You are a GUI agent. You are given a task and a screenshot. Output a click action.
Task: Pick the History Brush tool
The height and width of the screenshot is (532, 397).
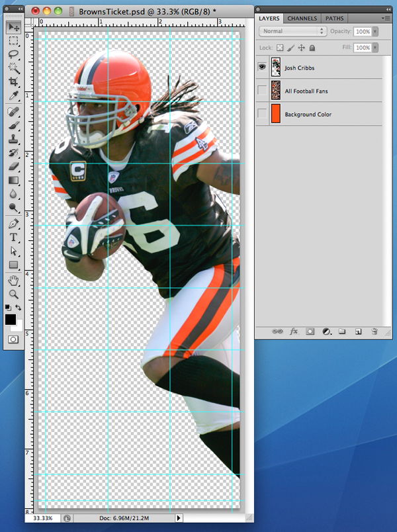coord(14,152)
